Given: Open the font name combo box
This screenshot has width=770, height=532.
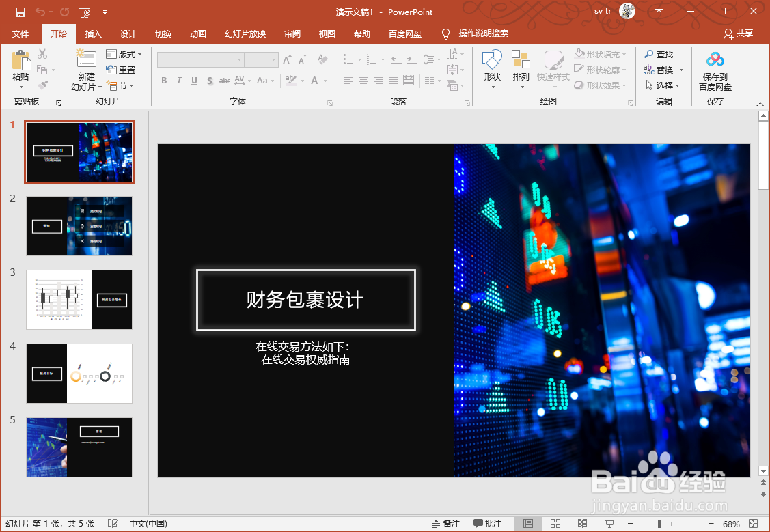Looking at the screenshot, I should click(x=201, y=59).
